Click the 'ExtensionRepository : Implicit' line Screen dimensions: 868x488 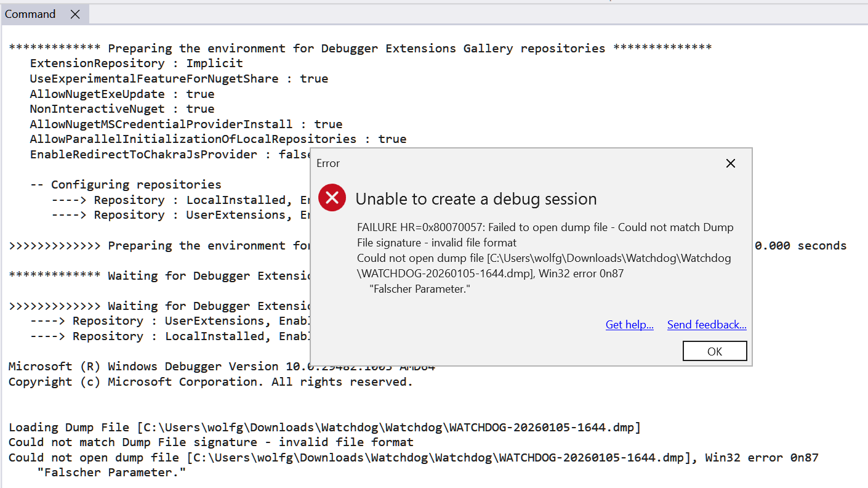coord(137,63)
